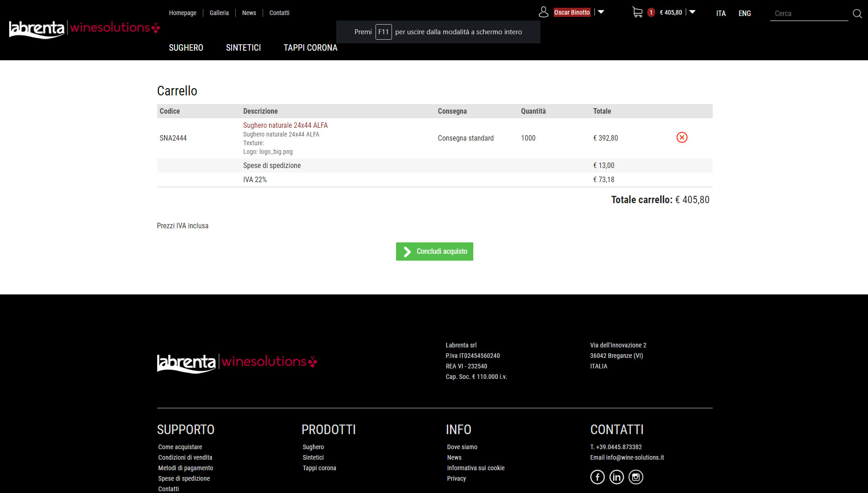
Task: Go to Galleria in the top navigation
Action: [219, 13]
